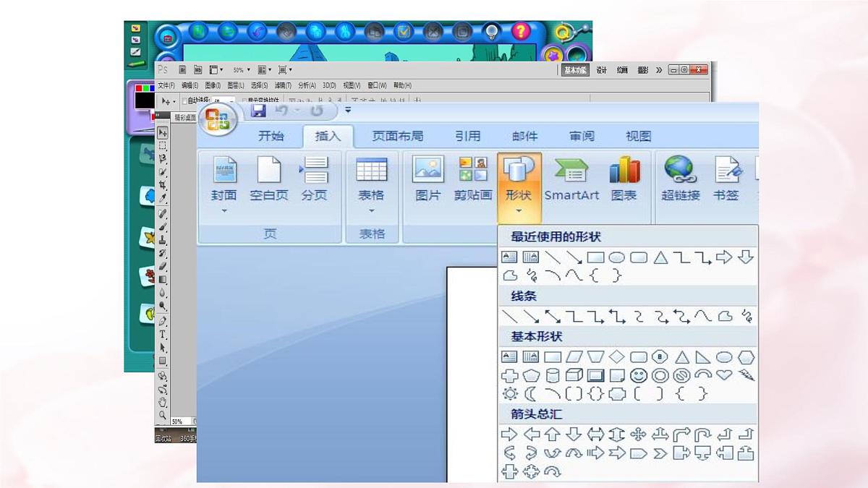Insert a Chart (图表) from the ribbon
868x488 pixels.
tap(624, 179)
